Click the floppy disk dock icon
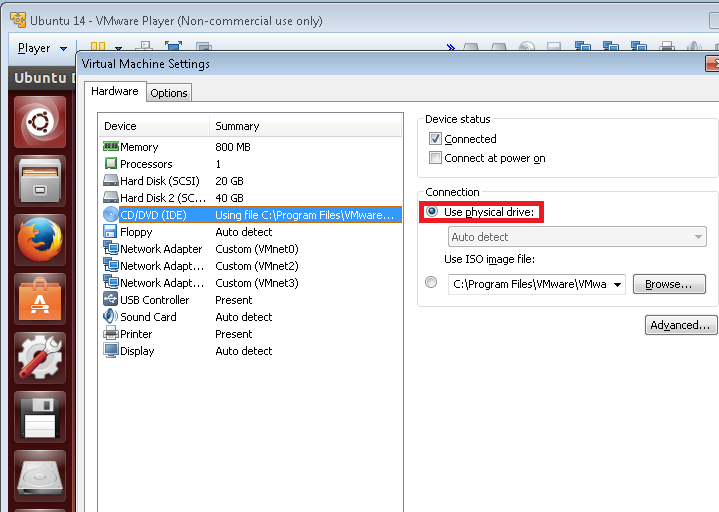The image size is (719, 512). (40, 417)
